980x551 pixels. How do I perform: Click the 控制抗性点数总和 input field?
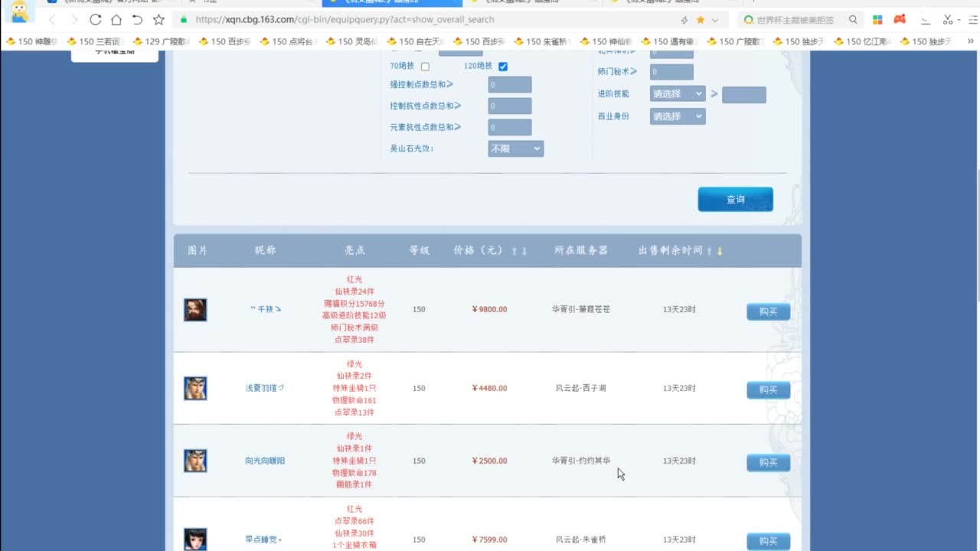coord(509,106)
